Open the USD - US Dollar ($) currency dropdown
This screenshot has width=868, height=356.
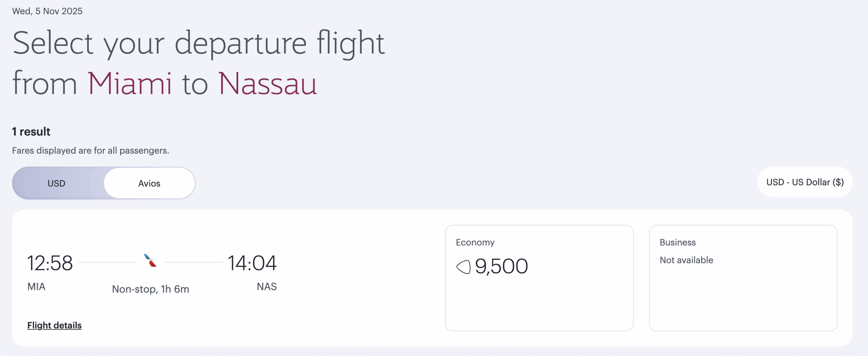click(805, 182)
